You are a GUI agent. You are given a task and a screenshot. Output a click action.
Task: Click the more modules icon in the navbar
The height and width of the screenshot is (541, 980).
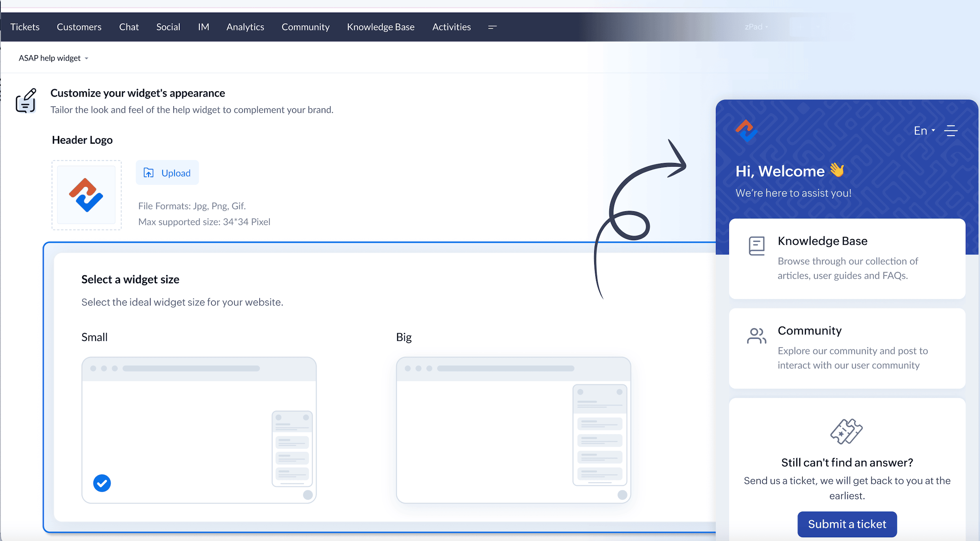coord(492,27)
